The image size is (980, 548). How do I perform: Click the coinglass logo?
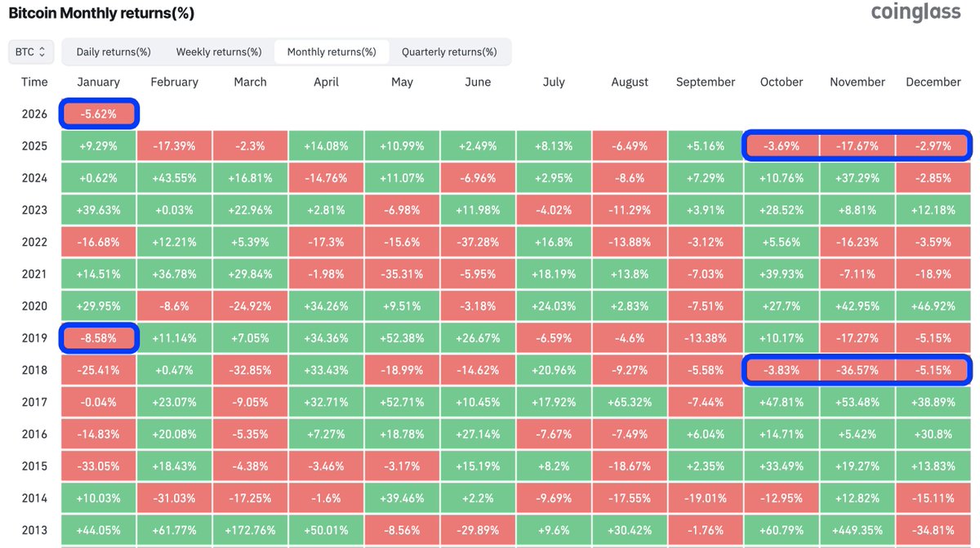(915, 12)
